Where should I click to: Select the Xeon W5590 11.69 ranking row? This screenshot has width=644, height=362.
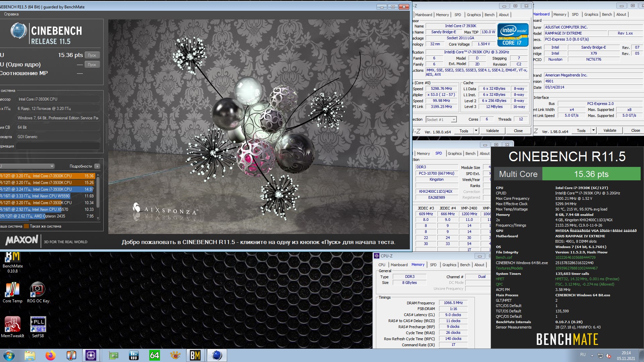coord(48,196)
